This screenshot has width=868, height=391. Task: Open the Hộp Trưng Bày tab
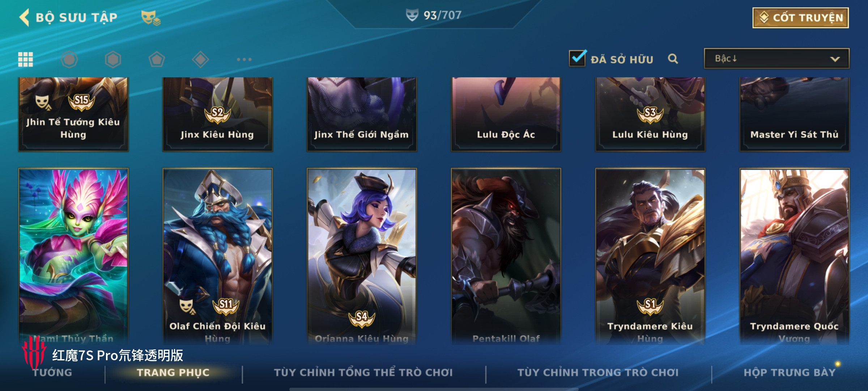(x=790, y=373)
